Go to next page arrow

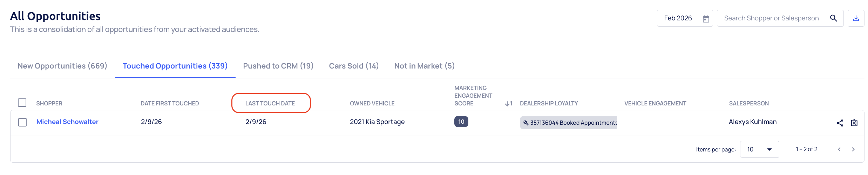click(853, 149)
